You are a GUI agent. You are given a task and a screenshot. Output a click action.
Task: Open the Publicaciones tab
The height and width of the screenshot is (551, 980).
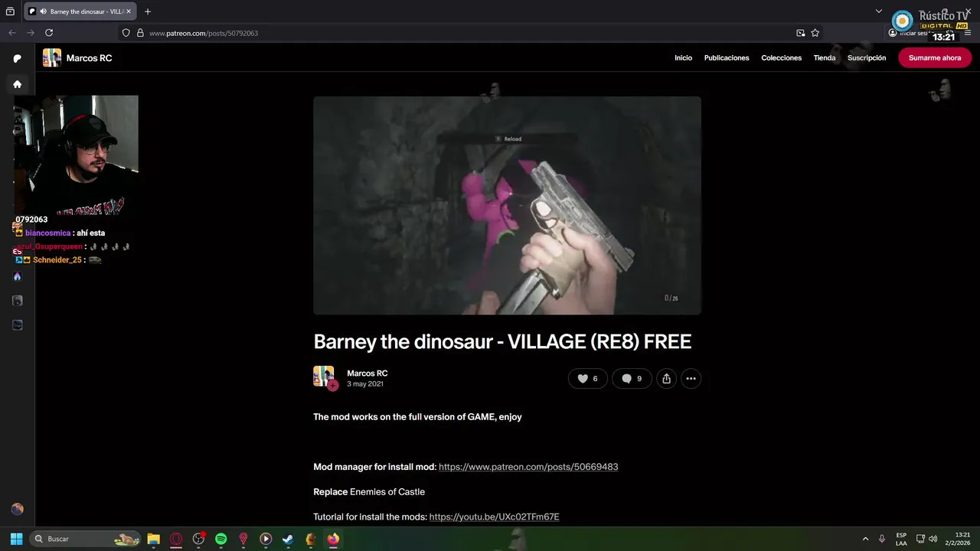[727, 58]
